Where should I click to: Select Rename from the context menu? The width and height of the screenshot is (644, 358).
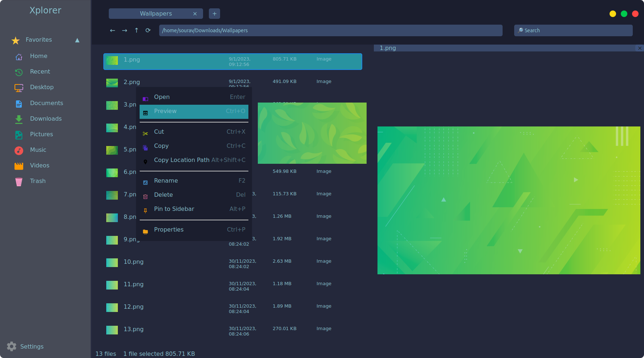[166, 180]
